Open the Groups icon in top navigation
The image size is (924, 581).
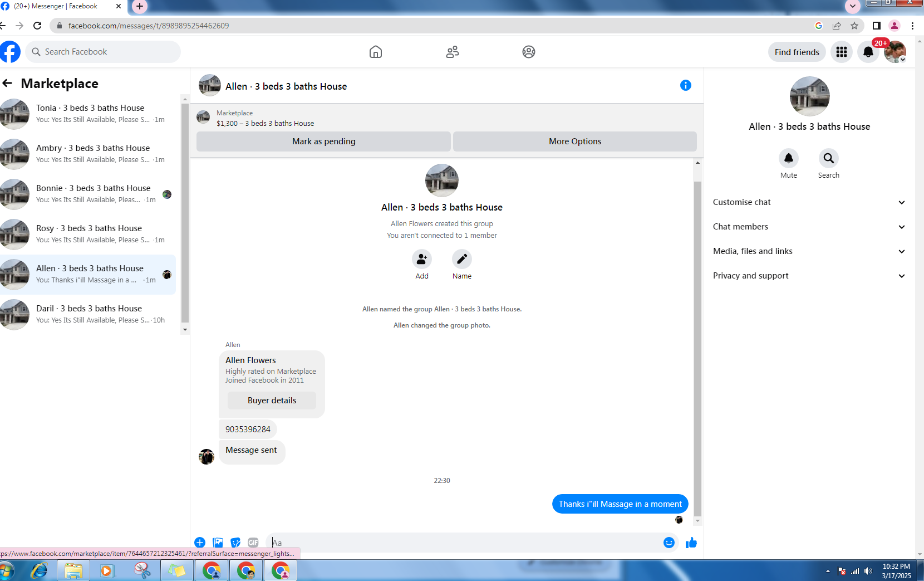(x=529, y=52)
